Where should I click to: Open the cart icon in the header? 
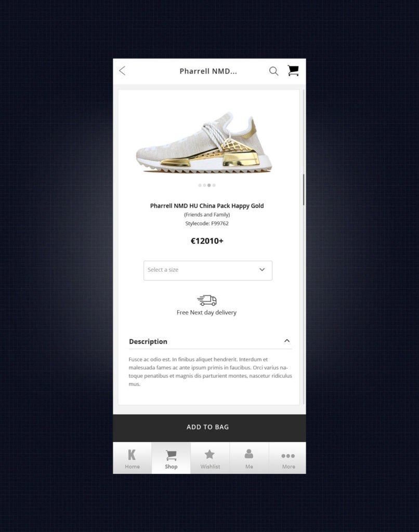pyautogui.click(x=293, y=71)
